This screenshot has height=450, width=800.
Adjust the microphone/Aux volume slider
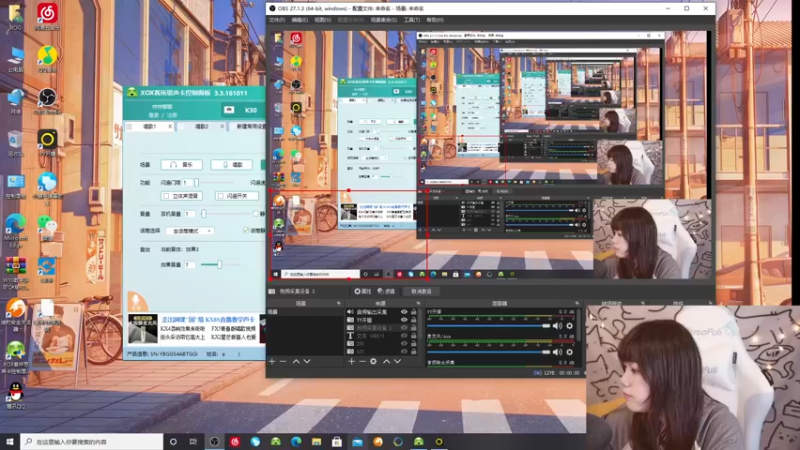pyautogui.click(x=489, y=352)
